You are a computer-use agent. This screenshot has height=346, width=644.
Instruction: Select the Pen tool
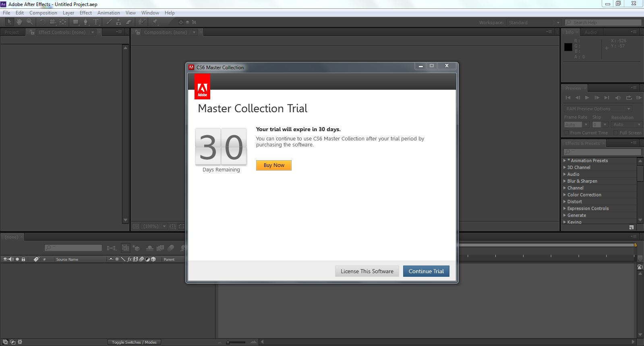point(86,22)
